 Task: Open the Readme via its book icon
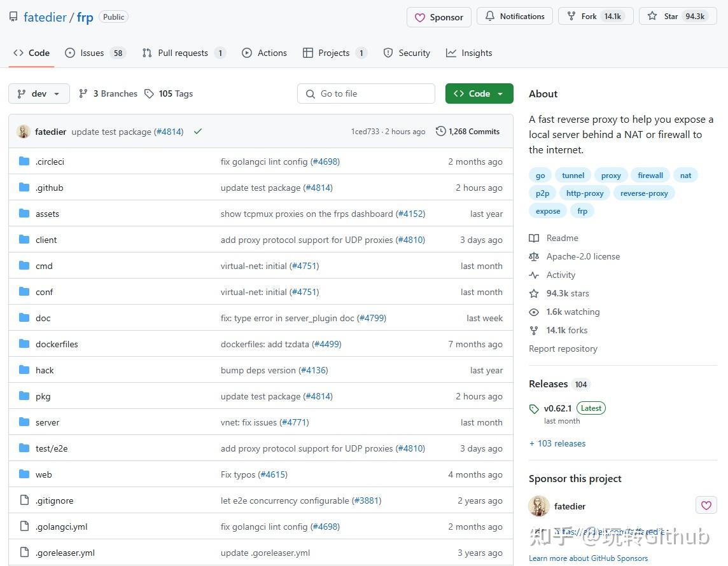coord(535,238)
